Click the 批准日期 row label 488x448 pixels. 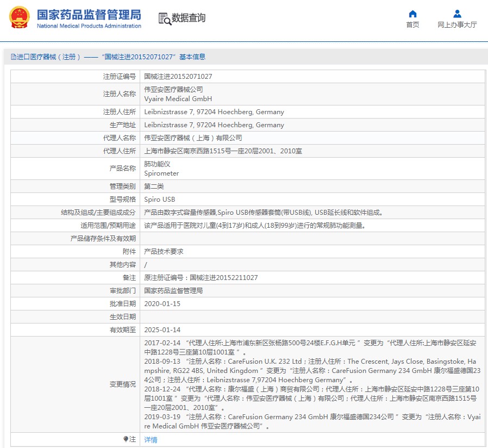[123, 304]
